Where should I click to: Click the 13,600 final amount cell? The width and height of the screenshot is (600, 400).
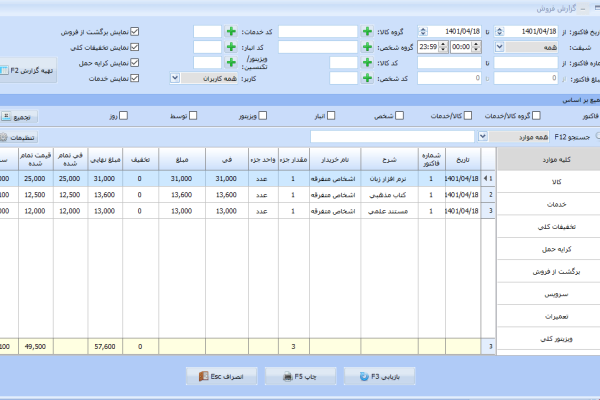pyautogui.click(x=105, y=195)
